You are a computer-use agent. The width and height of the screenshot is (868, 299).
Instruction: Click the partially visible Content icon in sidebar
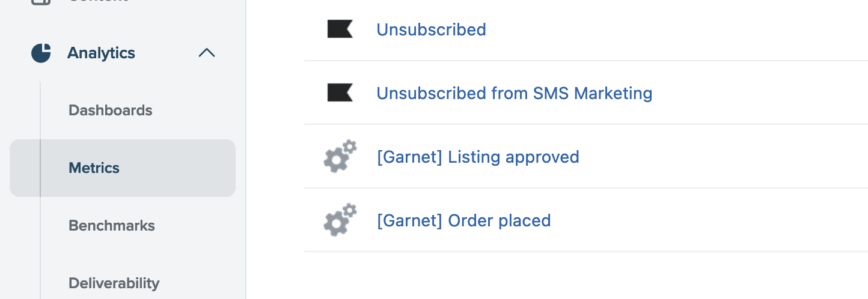41,2
